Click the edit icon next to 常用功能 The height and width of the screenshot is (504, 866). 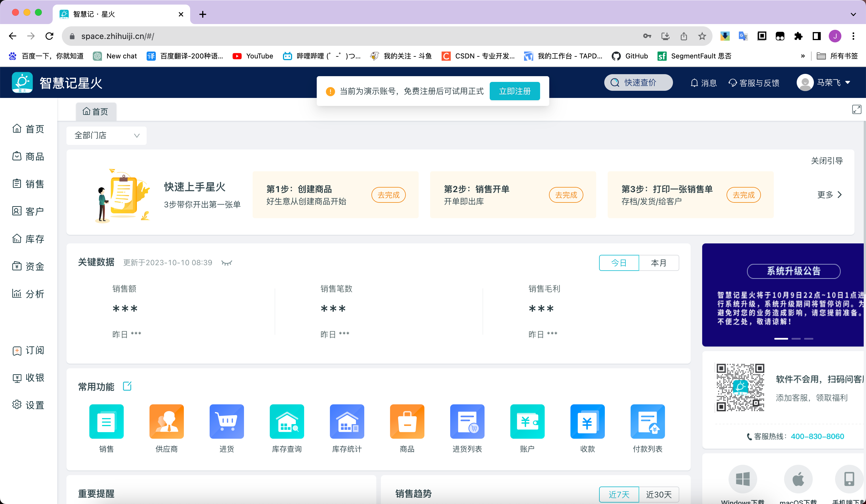(x=127, y=386)
